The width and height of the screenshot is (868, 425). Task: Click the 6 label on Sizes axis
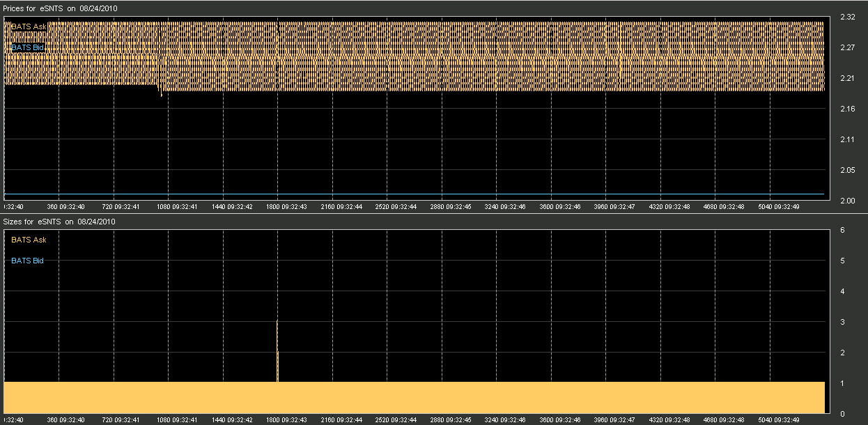coord(843,230)
